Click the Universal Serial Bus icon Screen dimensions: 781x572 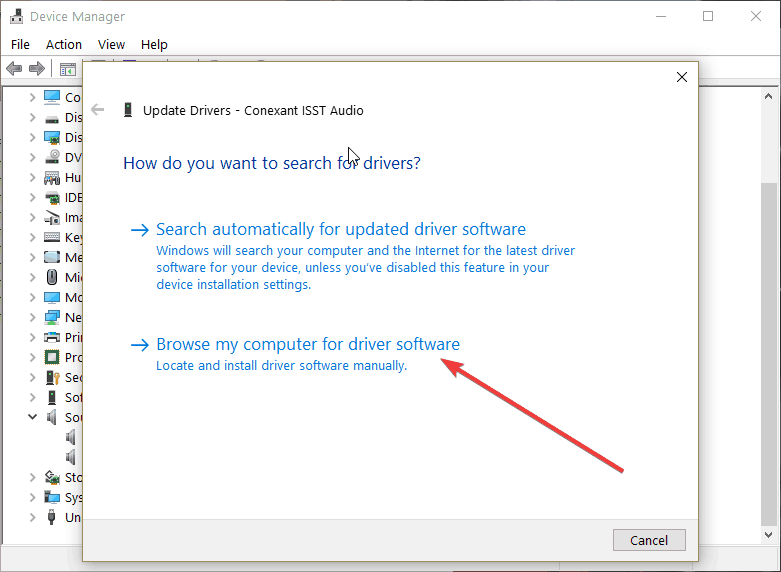52,517
